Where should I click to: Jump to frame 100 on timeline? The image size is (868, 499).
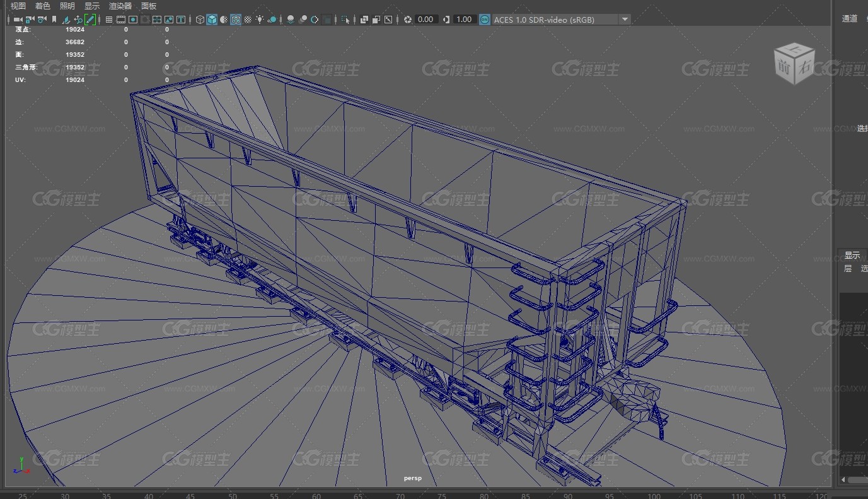[654, 495]
